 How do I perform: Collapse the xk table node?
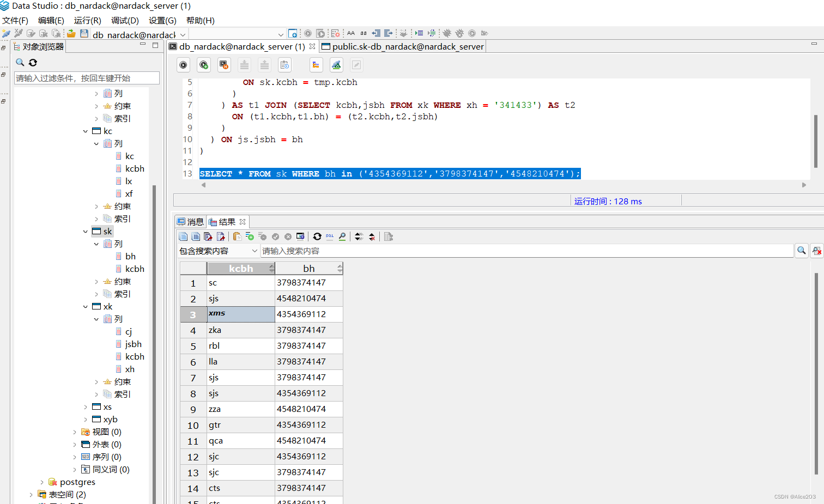pos(86,307)
